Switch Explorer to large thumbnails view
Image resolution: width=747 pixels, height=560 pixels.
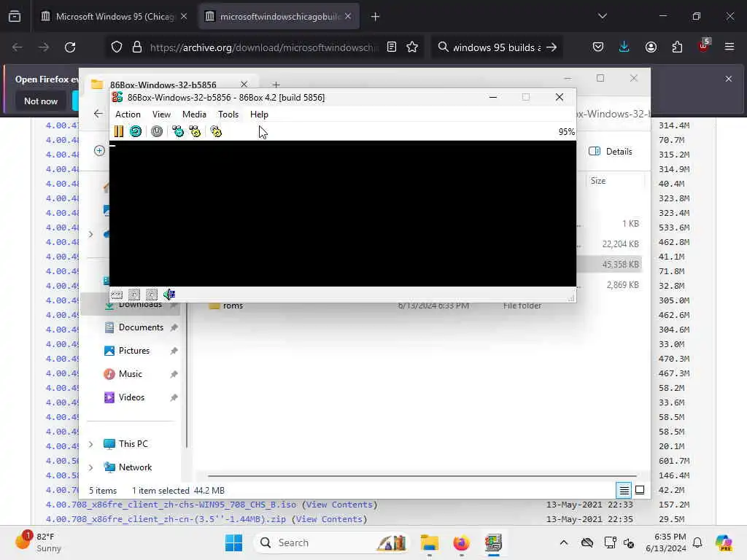640,490
